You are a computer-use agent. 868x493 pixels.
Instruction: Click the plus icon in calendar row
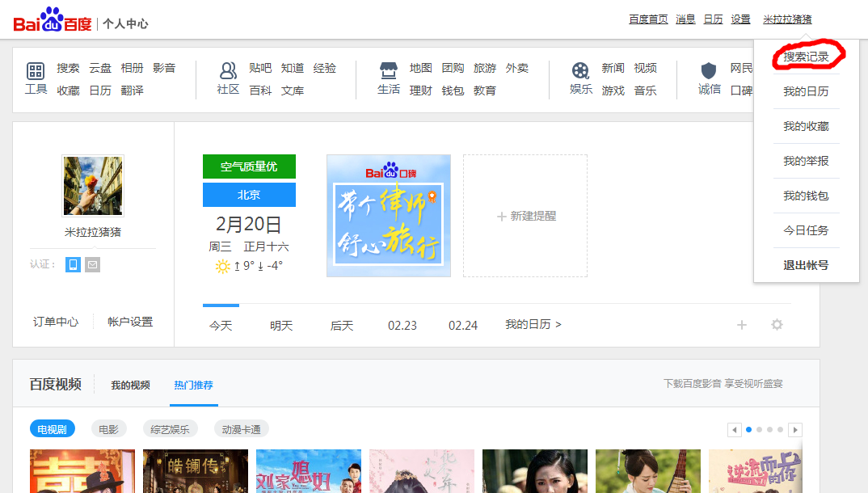pos(742,325)
